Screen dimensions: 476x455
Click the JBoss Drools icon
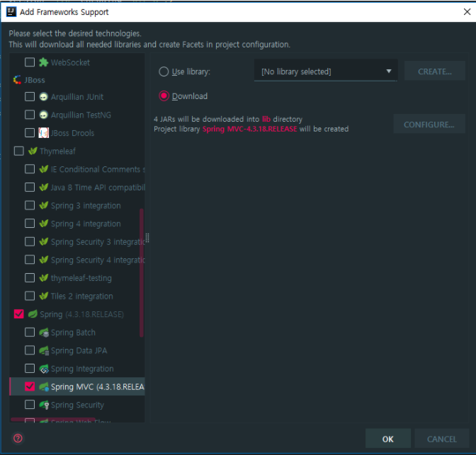pyautogui.click(x=43, y=133)
